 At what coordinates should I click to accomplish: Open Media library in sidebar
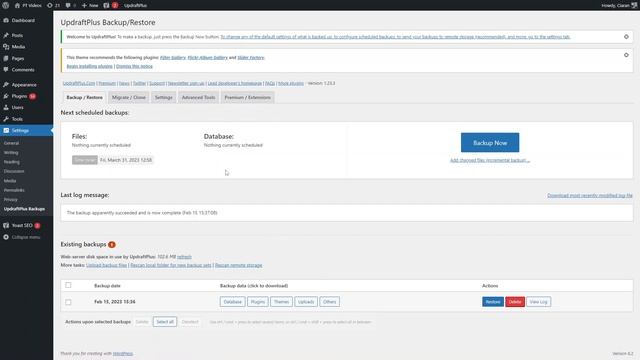(18, 47)
